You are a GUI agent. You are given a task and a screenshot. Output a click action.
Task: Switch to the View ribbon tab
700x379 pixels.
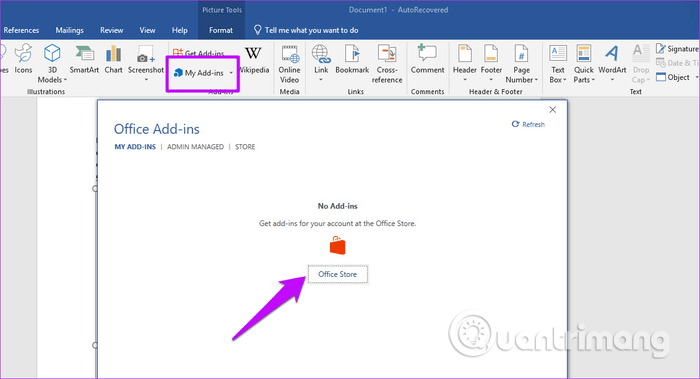coord(147,30)
